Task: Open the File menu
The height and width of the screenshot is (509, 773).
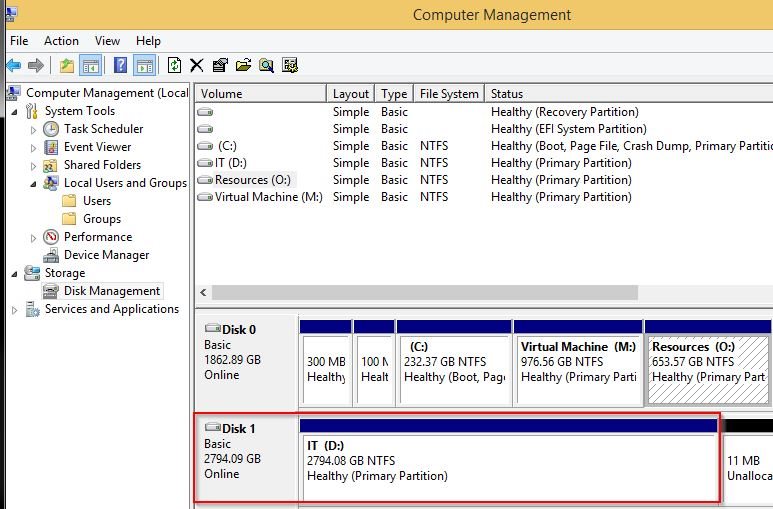Action: (19, 41)
